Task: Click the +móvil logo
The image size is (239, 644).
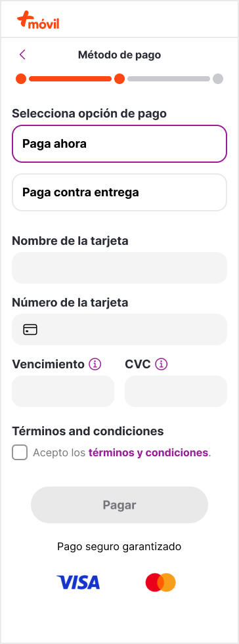Action: coord(38,21)
